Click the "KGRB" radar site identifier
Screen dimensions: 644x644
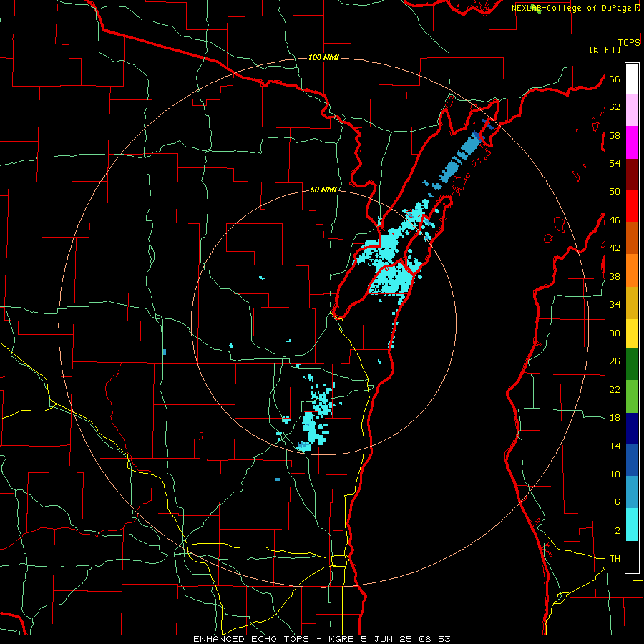click(342, 639)
